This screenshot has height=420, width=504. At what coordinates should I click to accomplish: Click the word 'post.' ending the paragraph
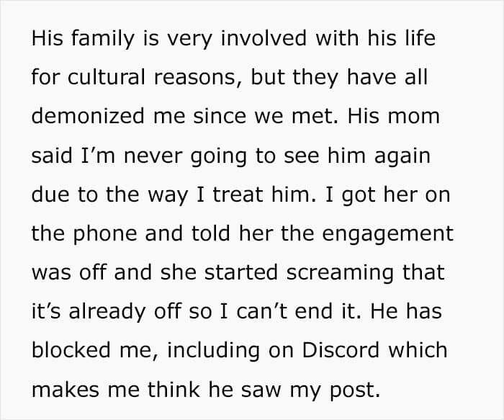point(355,391)
